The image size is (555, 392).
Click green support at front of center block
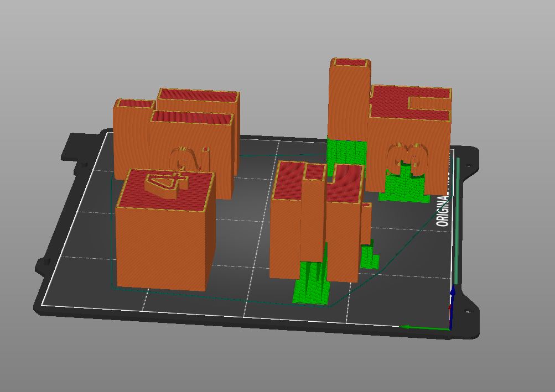point(309,282)
